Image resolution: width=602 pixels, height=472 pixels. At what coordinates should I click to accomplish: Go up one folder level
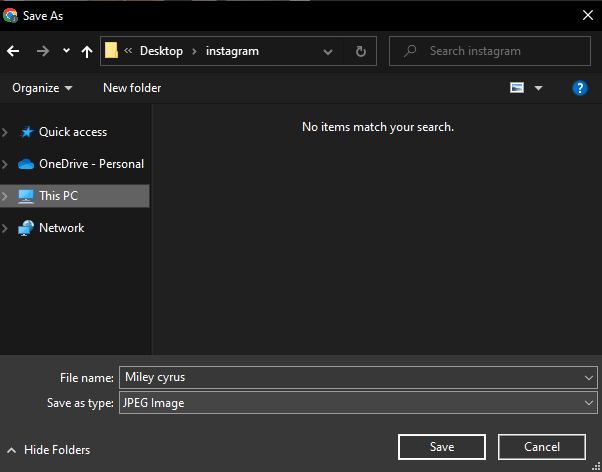[x=87, y=51]
